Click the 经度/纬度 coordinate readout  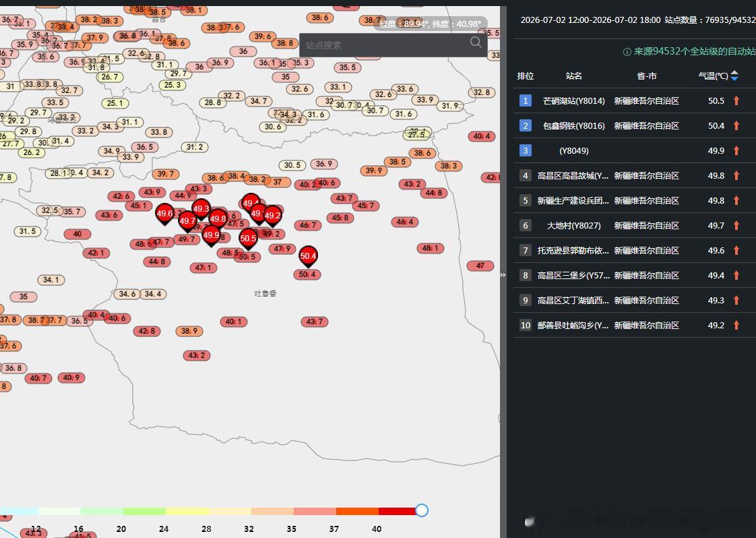[430, 24]
